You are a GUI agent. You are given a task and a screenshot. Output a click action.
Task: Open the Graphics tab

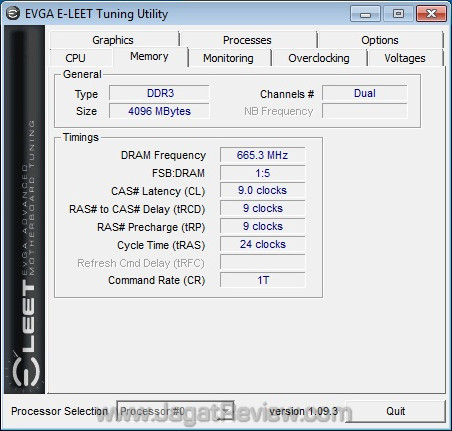[113, 40]
